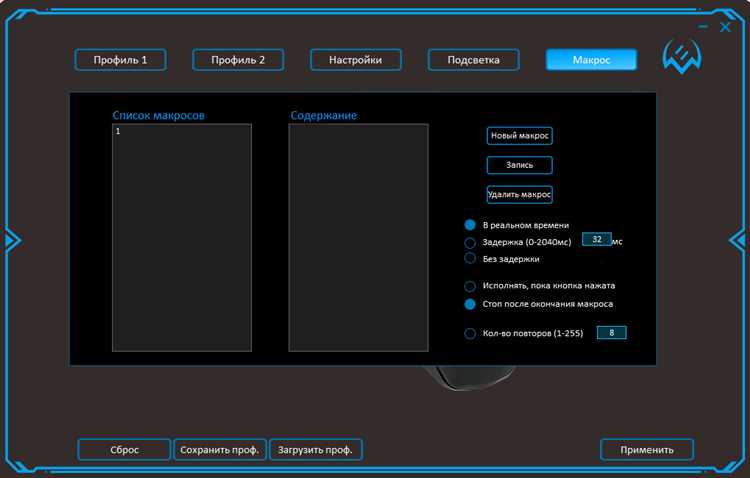Screen dimensions: 750x478
Task: Open the Подсветка tab
Action: (474, 60)
